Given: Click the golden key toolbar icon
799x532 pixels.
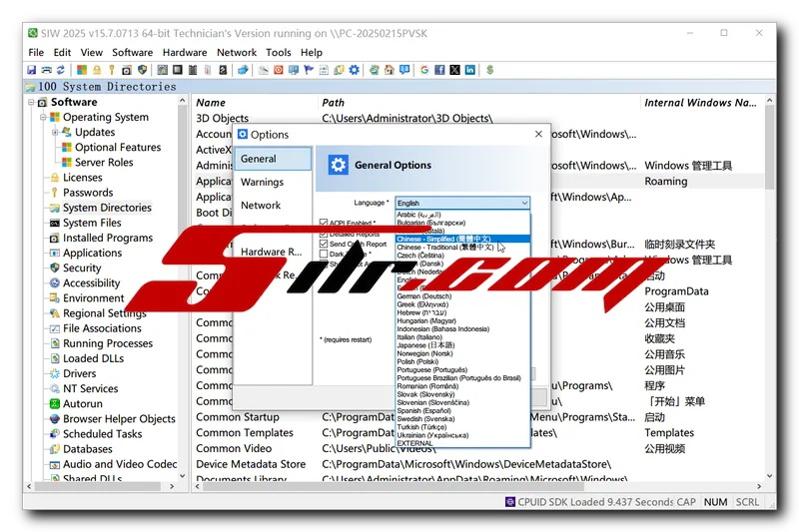Looking at the screenshot, I should tap(112, 70).
